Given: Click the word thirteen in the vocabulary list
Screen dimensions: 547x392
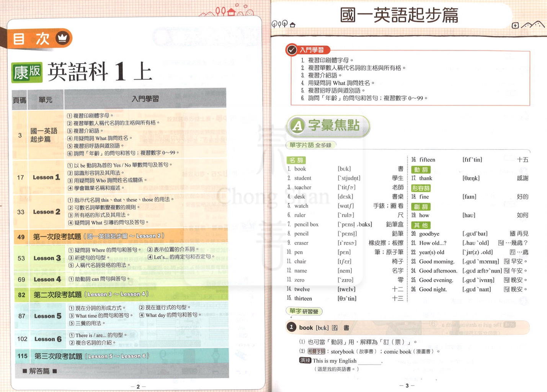Looking at the screenshot, I should tap(303, 299).
